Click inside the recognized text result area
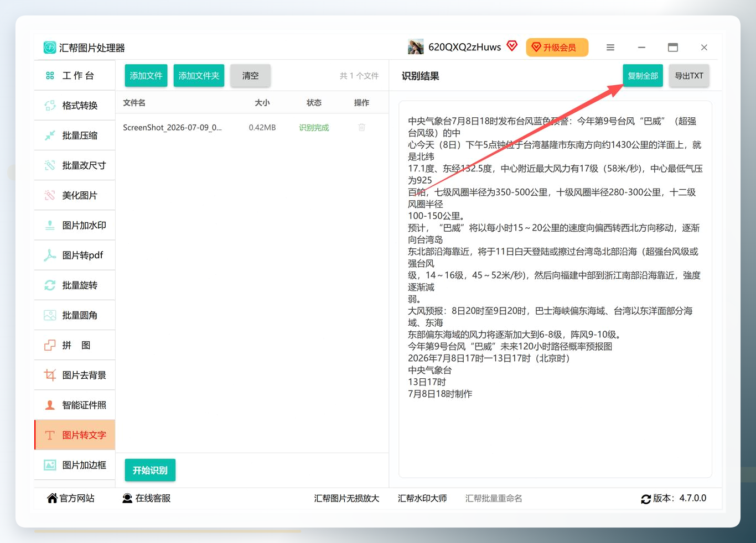 (x=555, y=289)
